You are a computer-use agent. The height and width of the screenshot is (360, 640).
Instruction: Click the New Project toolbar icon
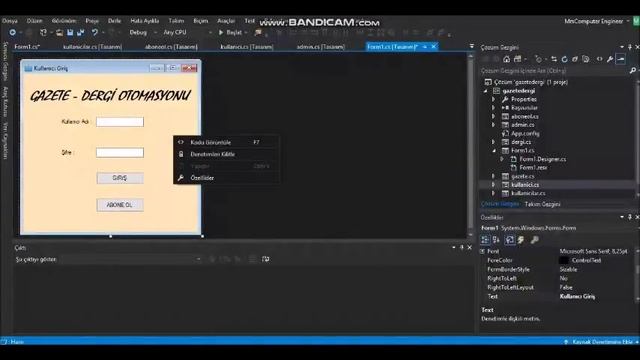(x=43, y=32)
